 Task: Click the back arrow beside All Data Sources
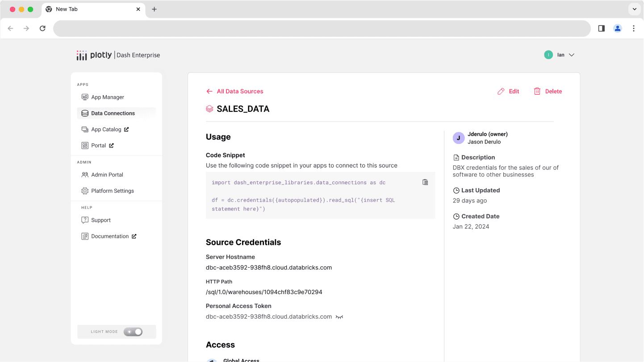209,91
